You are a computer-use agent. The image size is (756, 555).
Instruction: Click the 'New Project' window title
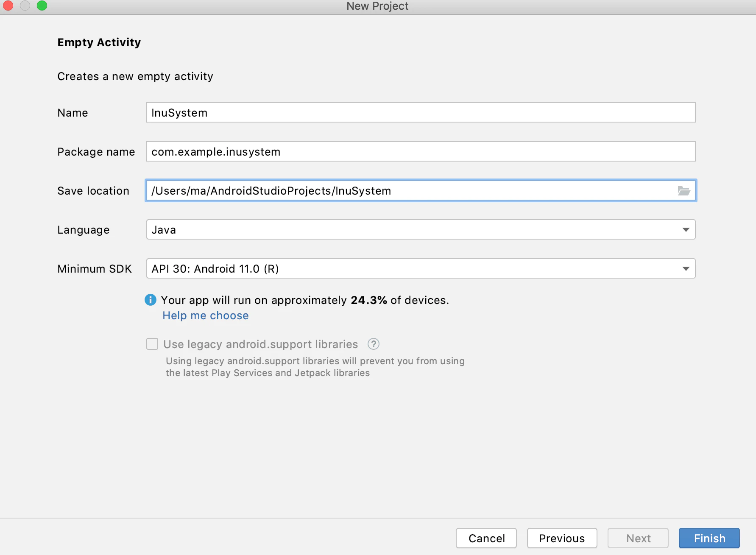pos(377,6)
